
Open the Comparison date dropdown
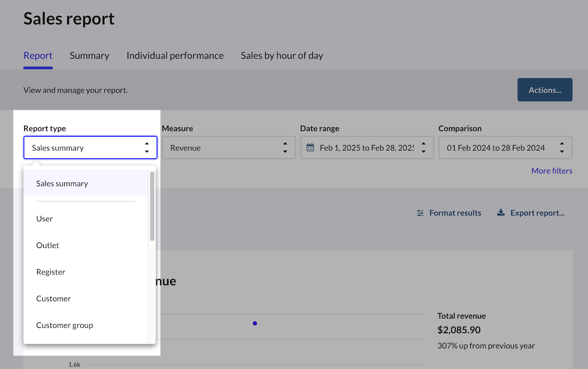click(x=505, y=148)
